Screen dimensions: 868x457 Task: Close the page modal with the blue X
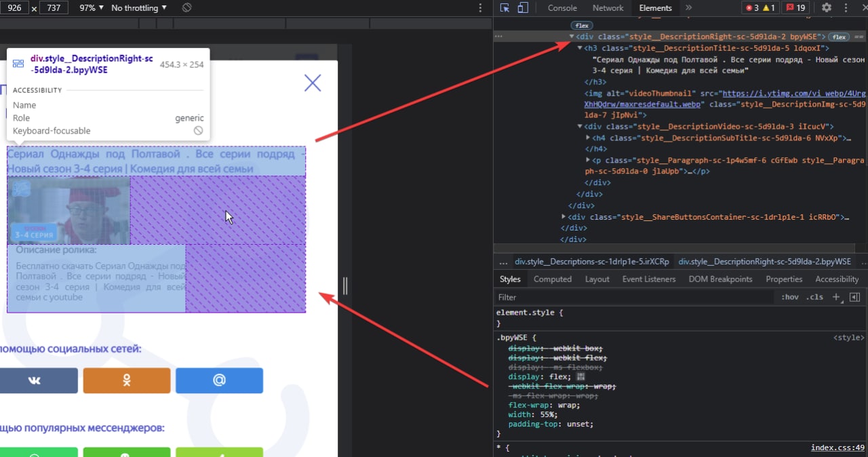[313, 83]
